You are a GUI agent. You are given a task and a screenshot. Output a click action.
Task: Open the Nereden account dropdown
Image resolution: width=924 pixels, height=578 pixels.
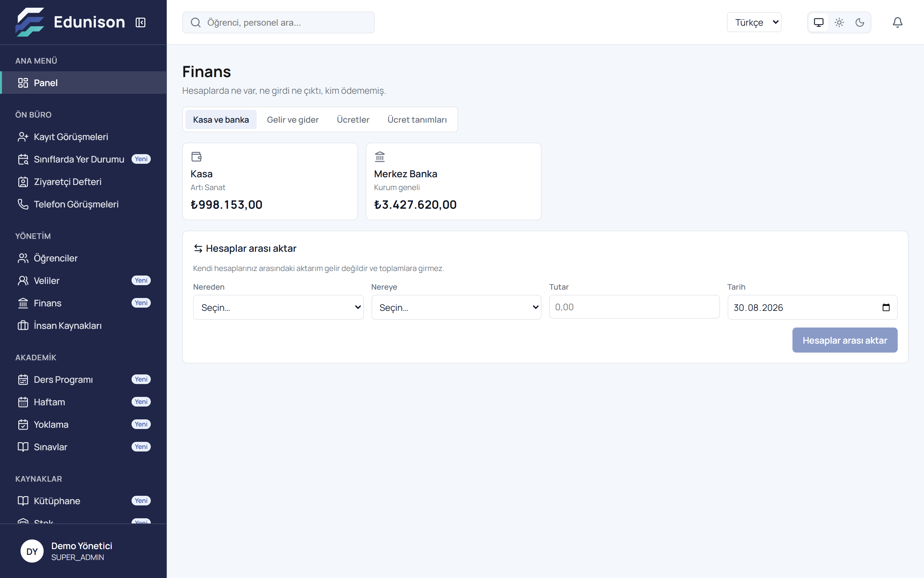(278, 307)
